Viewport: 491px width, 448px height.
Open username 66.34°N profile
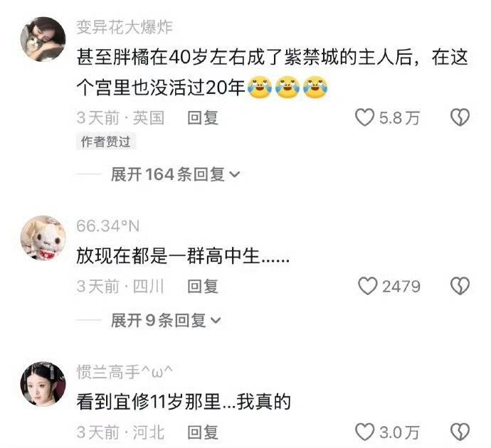108,226
